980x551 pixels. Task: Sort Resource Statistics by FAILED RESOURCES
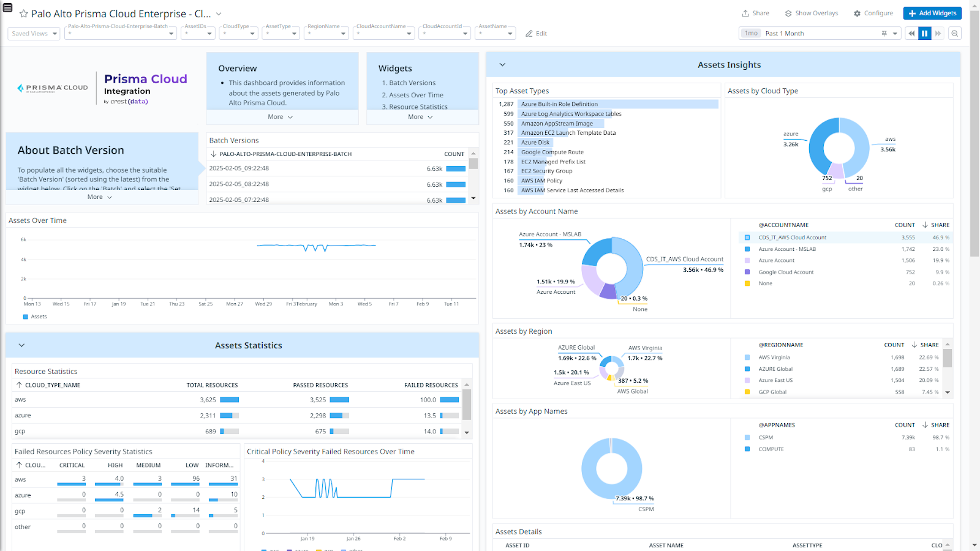pos(431,385)
